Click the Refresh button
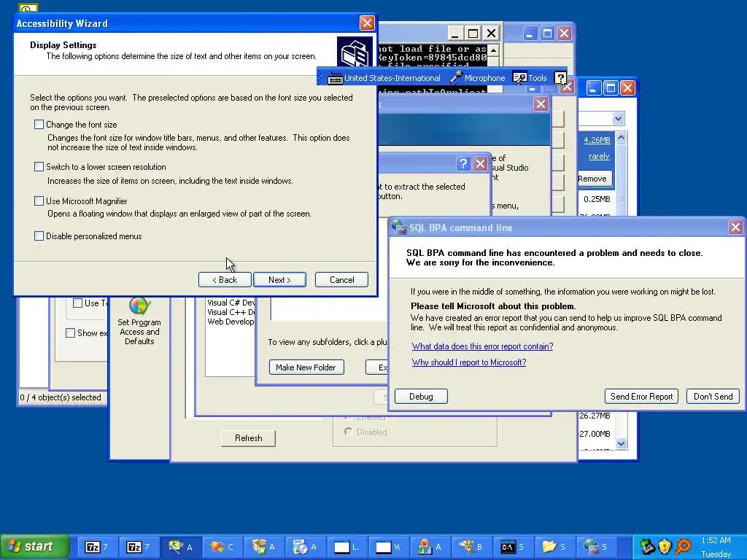 click(248, 438)
